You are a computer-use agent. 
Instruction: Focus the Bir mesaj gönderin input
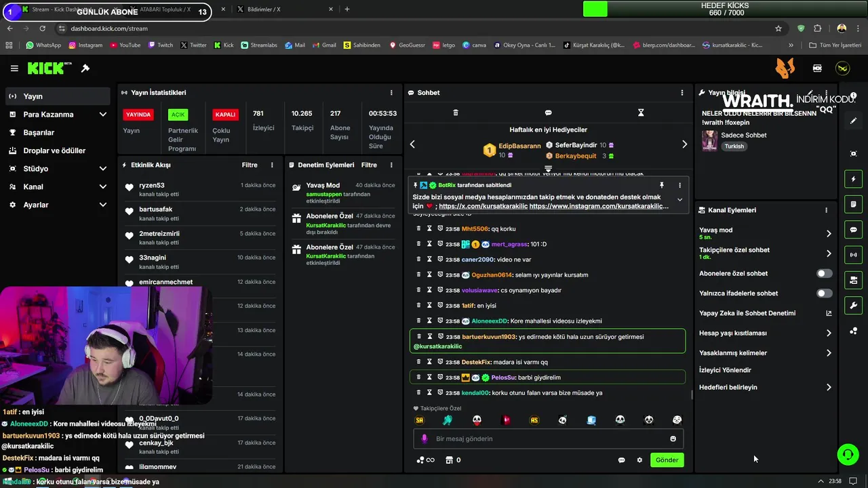548,439
